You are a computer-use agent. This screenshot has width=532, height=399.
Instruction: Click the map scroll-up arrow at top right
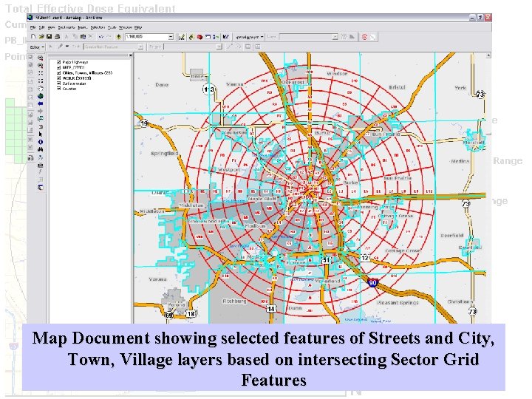[x=488, y=55]
